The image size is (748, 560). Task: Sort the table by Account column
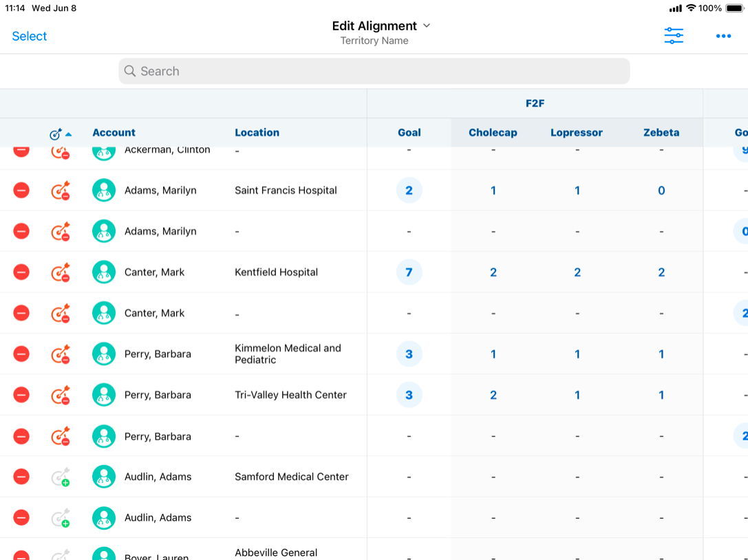(x=114, y=133)
